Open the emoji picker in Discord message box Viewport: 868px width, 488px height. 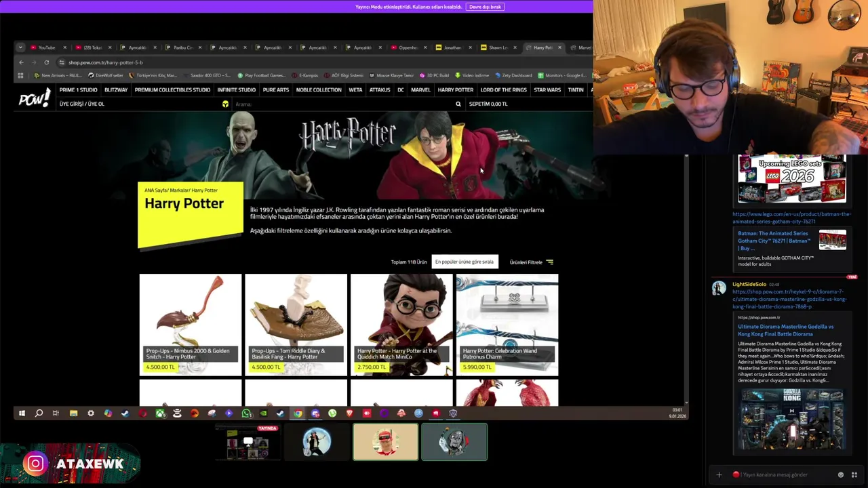[841, 474]
